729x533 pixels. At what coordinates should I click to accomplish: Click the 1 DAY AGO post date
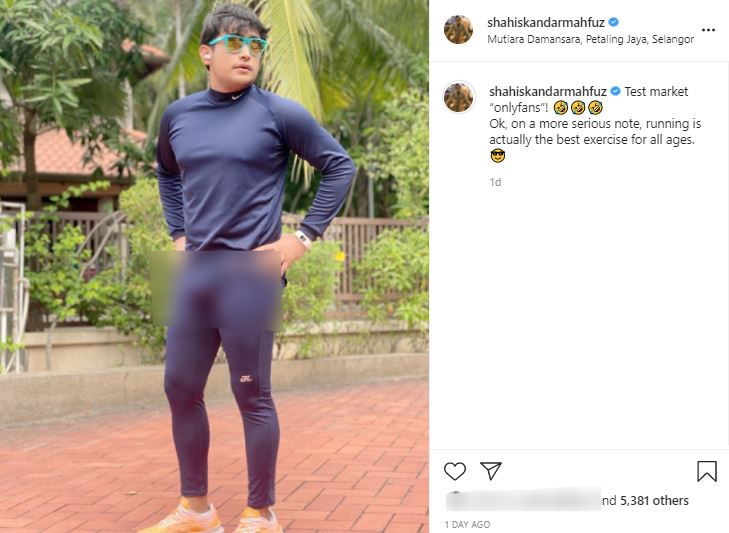coord(467,524)
